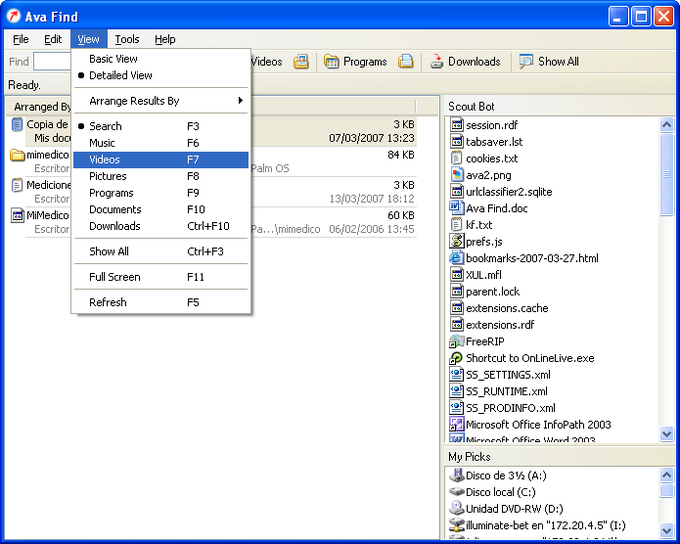The height and width of the screenshot is (544, 680).
Task: Click the Scout Bot scrollbar thumb
Action: [x=666, y=174]
